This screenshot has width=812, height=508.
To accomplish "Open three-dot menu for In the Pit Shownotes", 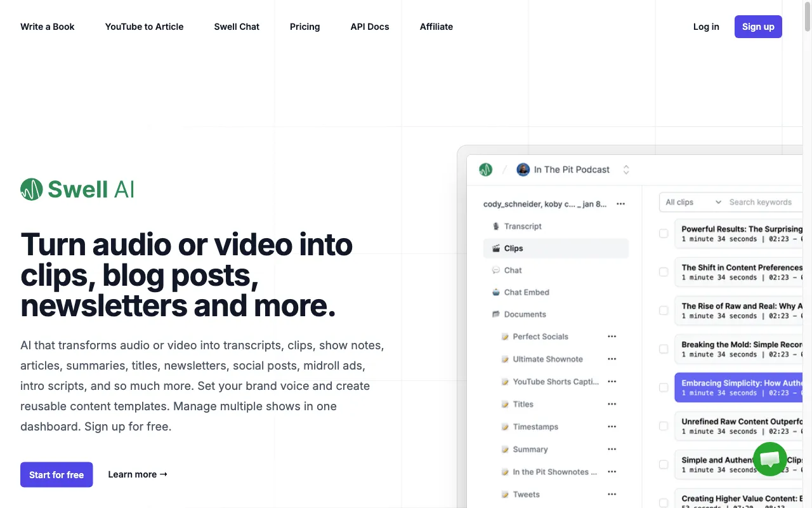I will click(612, 472).
